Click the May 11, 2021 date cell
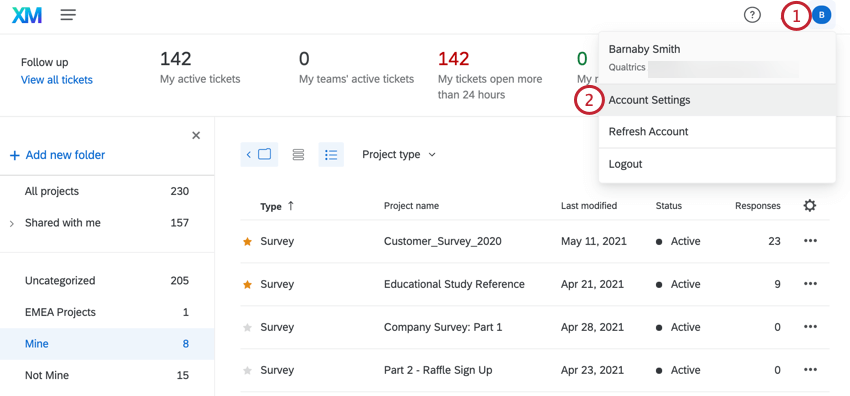The width and height of the screenshot is (850, 396). pyautogui.click(x=594, y=241)
